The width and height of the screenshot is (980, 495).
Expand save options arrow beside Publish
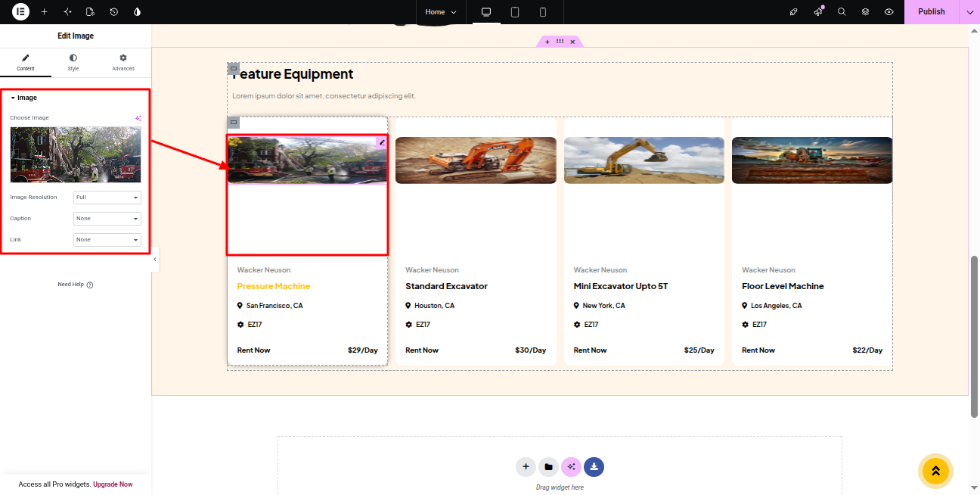(x=969, y=12)
